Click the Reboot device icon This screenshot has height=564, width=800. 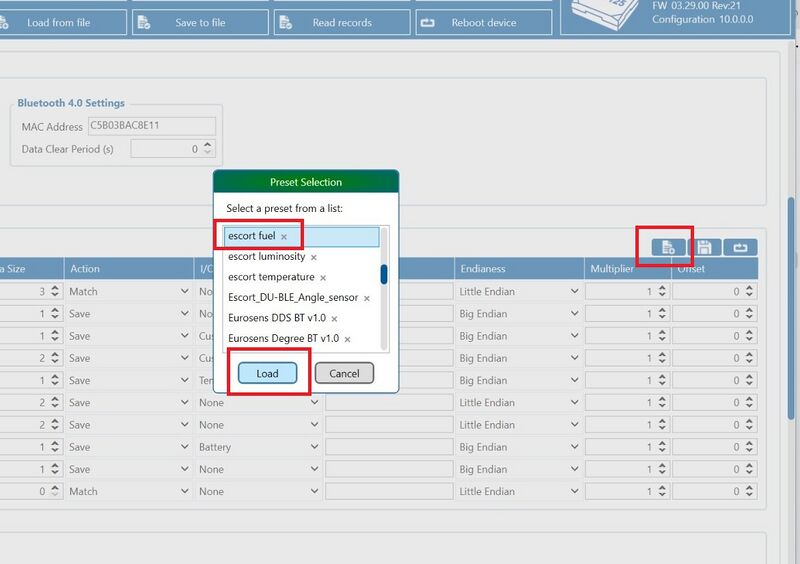tap(428, 22)
